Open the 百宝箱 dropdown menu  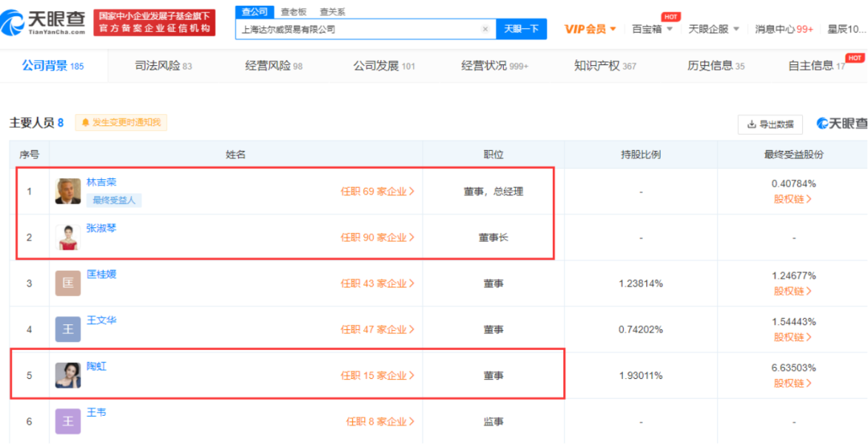[652, 29]
